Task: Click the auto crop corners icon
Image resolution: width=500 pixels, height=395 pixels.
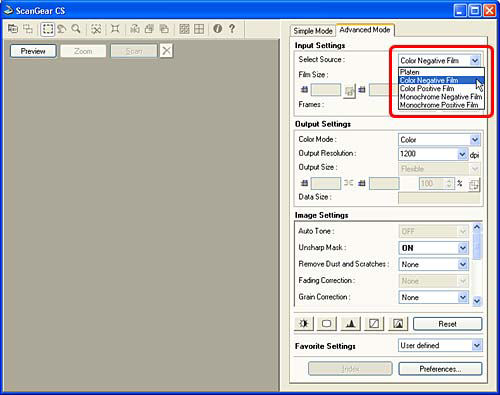Action: [x=115, y=29]
